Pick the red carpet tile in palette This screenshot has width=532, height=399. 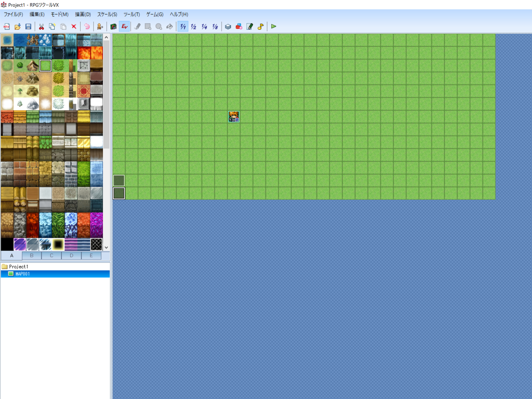pyautogui.click(x=84, y=92)
